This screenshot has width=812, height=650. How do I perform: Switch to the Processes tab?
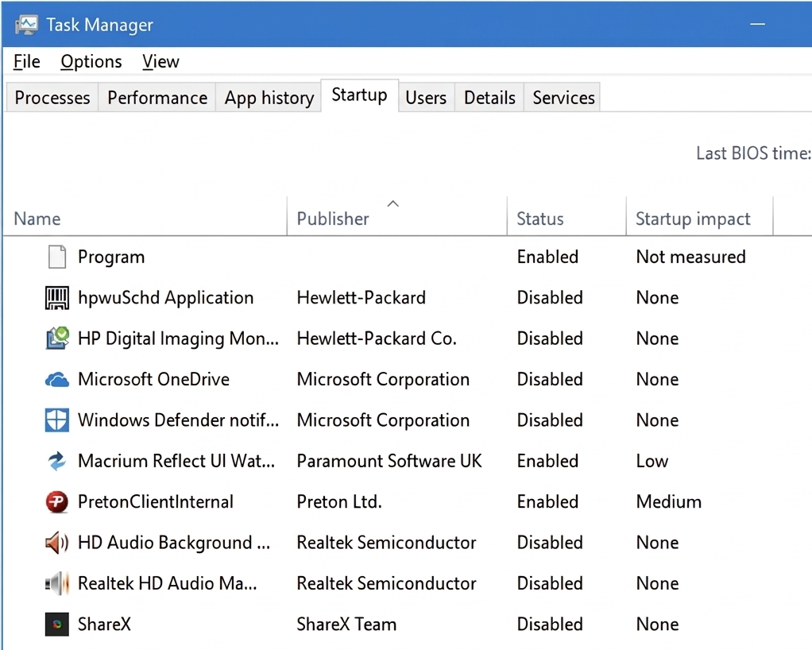tap(52, 98)
